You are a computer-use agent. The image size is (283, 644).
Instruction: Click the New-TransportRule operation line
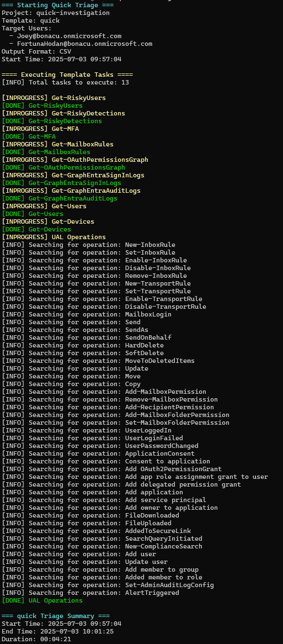click(97, 284)
